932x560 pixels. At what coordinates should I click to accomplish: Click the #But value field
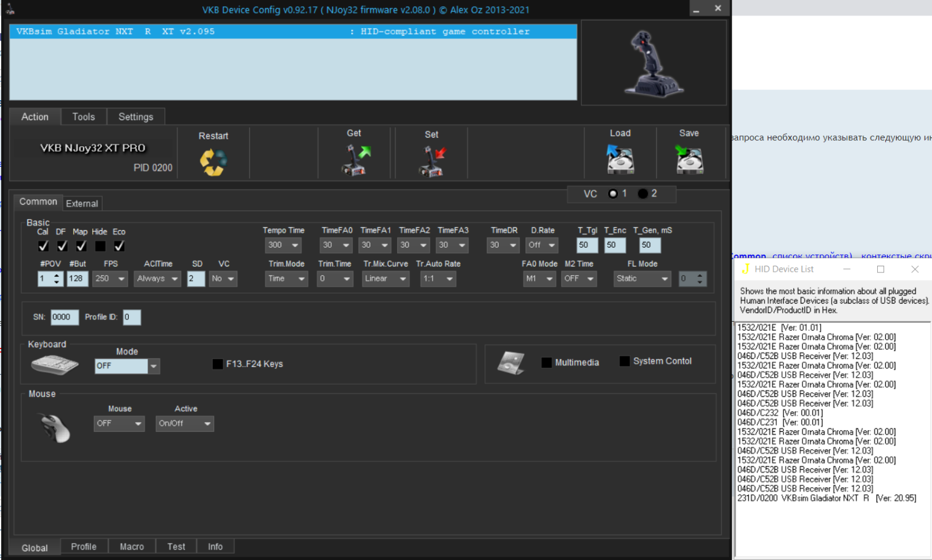click(77, 279)
